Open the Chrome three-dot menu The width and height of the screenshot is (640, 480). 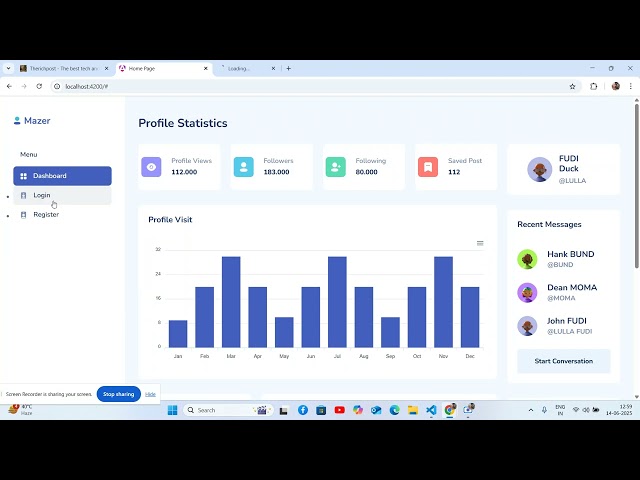tap(631, 87)
